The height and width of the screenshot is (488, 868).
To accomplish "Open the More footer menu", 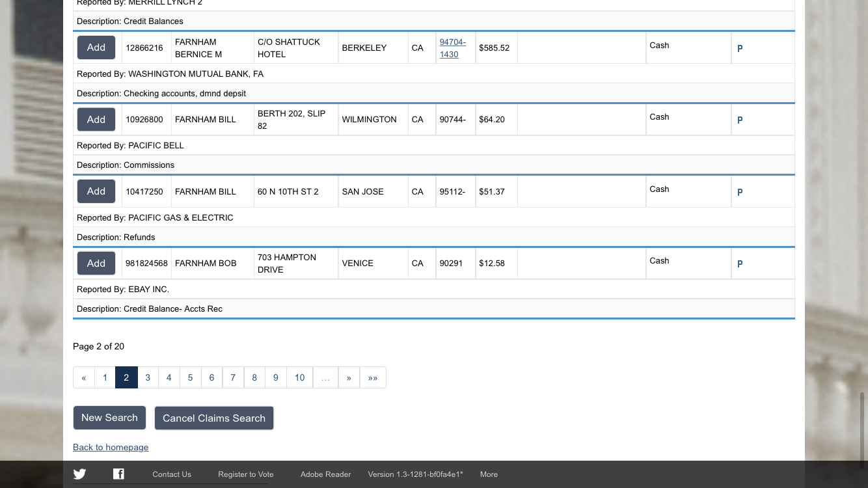I will (489, 474).
